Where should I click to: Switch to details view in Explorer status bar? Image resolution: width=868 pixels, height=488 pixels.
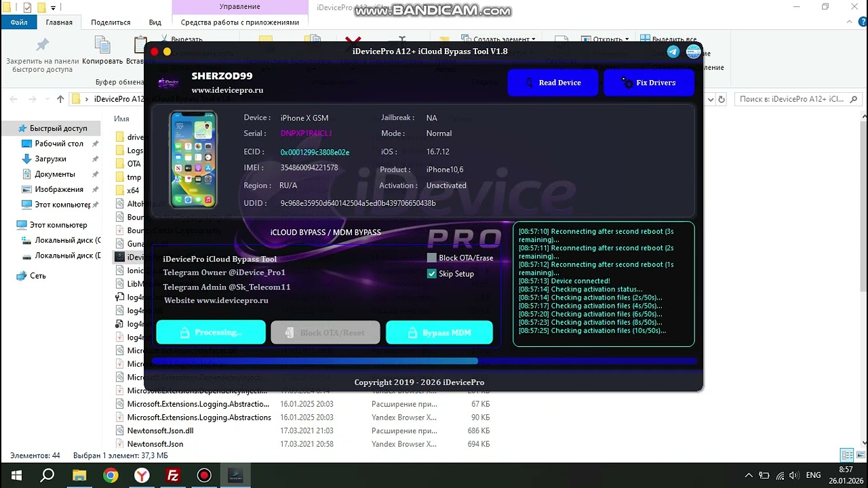[x=847, y=455]
